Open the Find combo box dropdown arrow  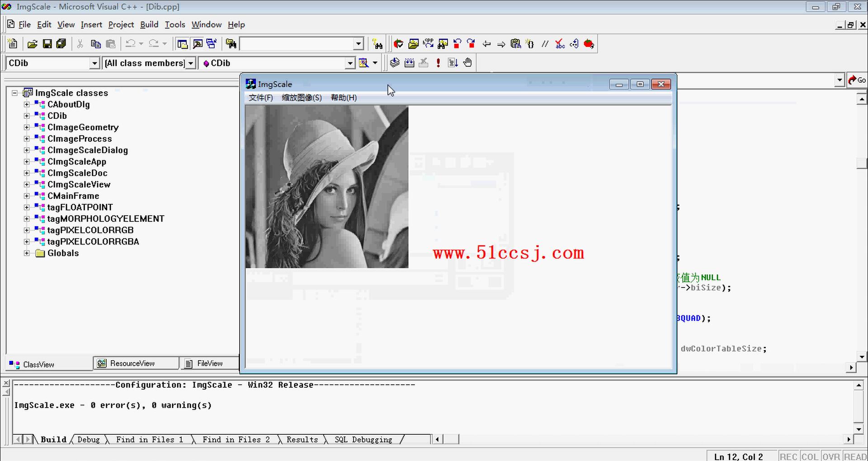pos(359,44)
